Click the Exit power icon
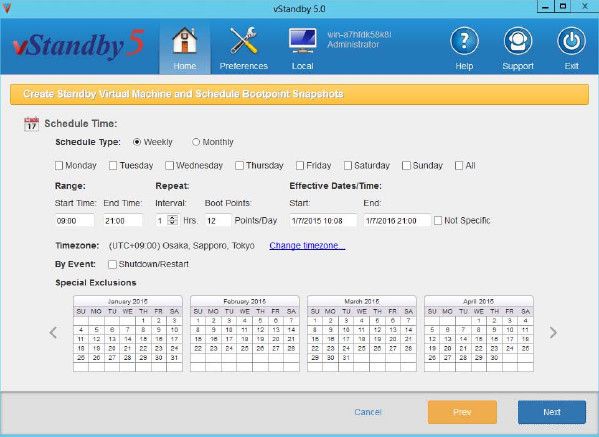The height and width of the screenshot is (437, 599). point(571,41)
